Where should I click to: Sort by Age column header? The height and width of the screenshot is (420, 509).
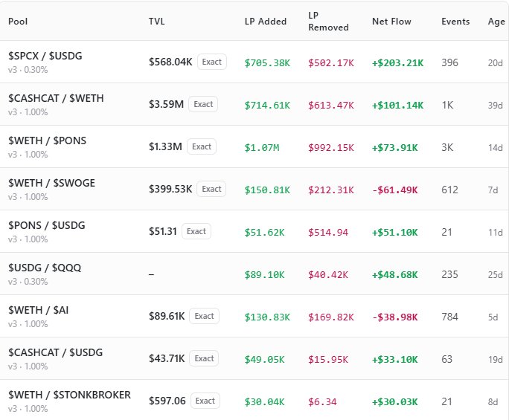[496, 22]
